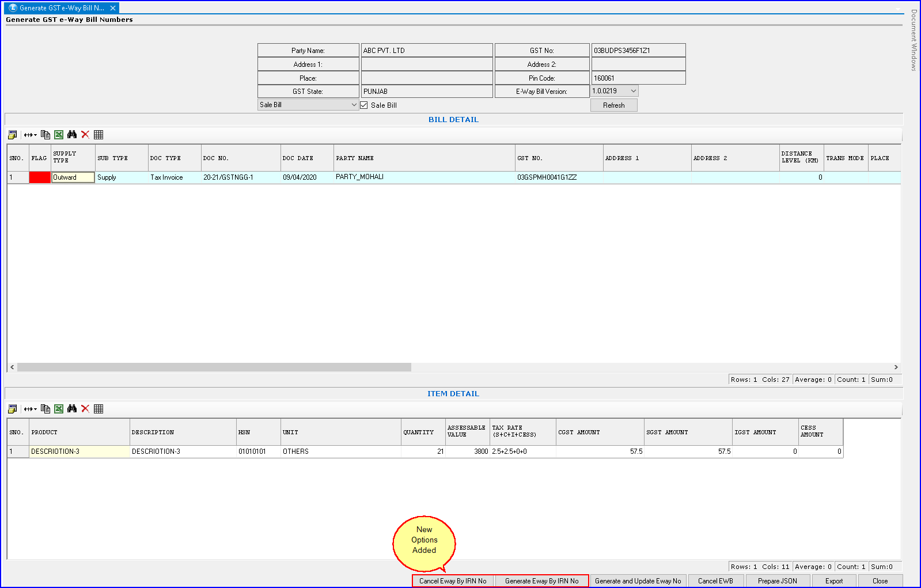The width and height of the screenshot is (921, 588).
Task: Select the 2.5+2.5+0+0 tax rate cell
Action: 522,452
